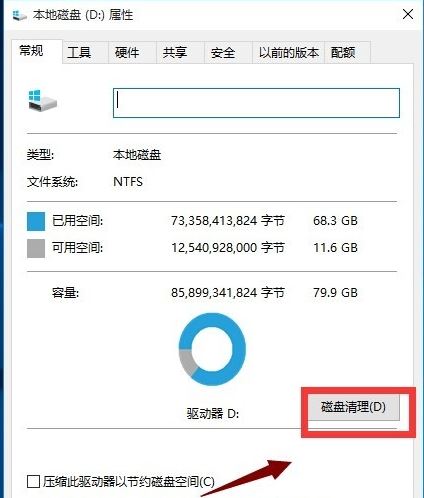This screenshot has width=424, height=498.
Task: Click the 73,358,413,824 字节 value
Action: [x=228, y=221]
